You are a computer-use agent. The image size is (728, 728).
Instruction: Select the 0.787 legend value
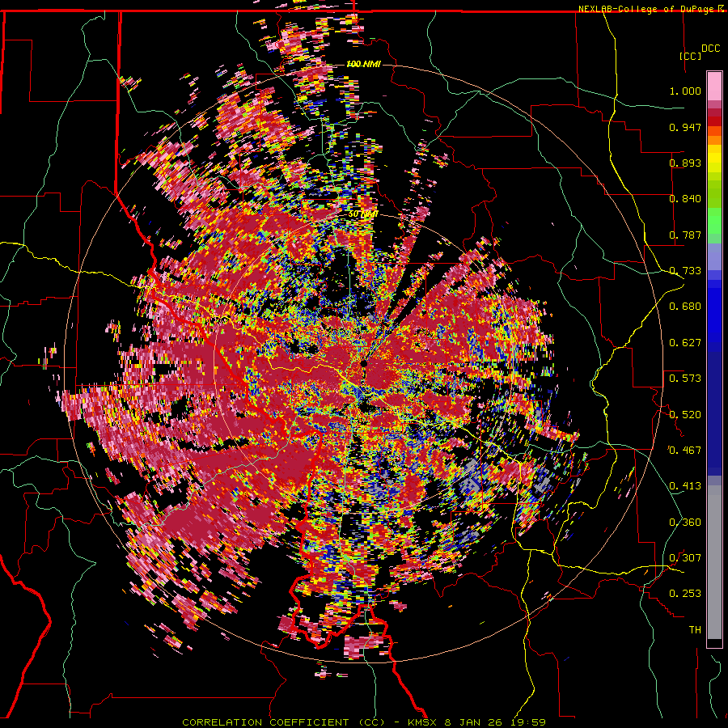tap(685, 235)
